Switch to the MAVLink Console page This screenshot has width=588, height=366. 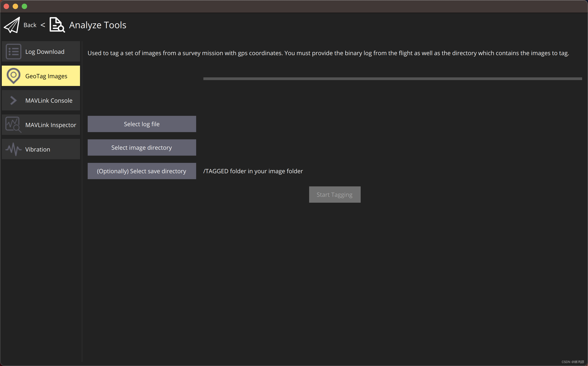[49, 100]
